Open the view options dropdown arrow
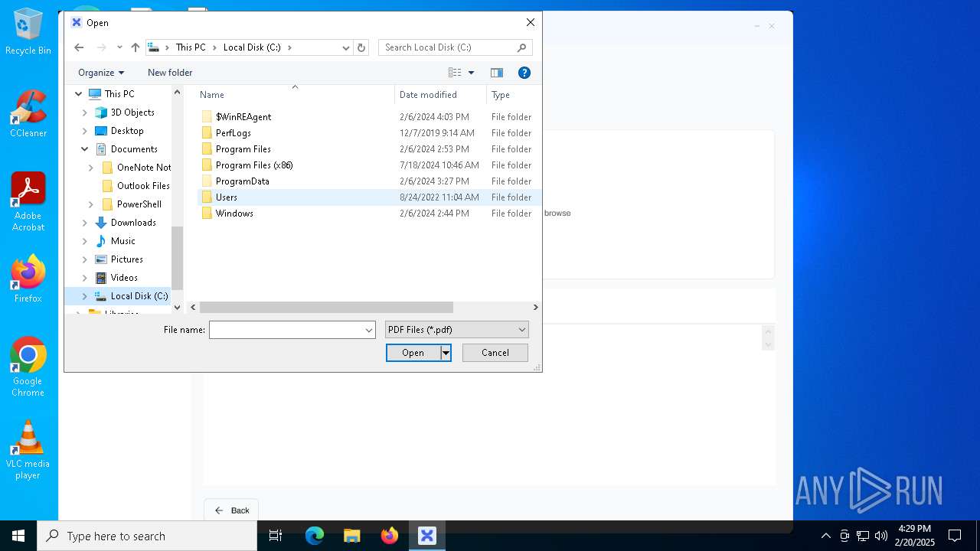This screenshot has height=551, width=980. [471, 73]
